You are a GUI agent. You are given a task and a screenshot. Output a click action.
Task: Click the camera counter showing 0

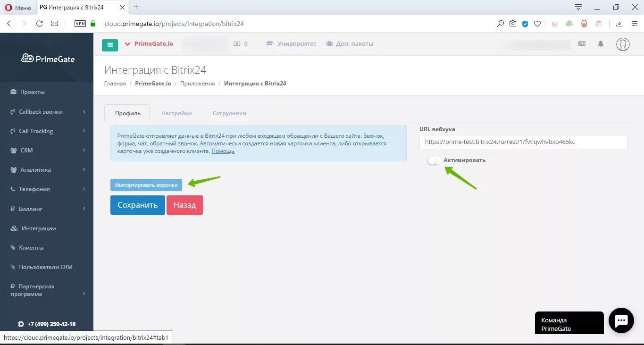point(241,43)
